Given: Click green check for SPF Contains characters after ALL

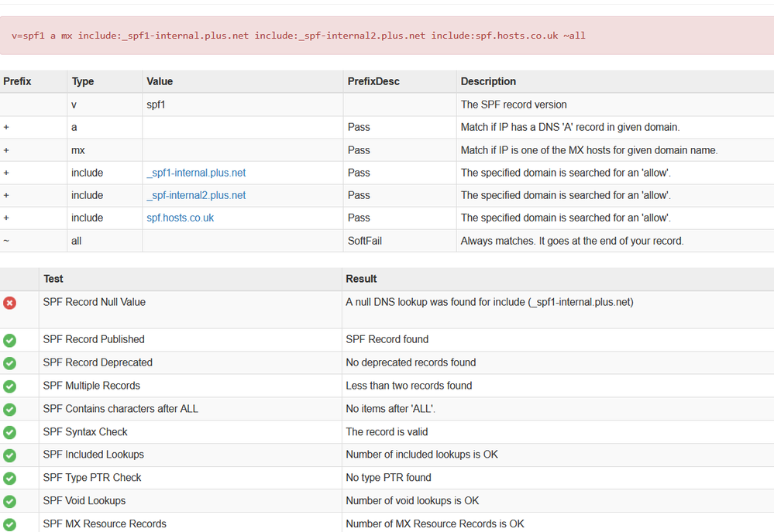Looking at the screenshot, I should coord(9,409).
